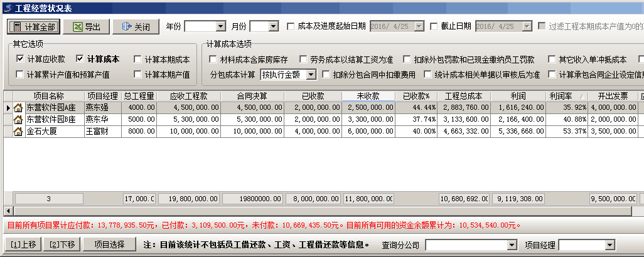Expand the 分包成本计算 dropdown
This screenshot has height=257, width=644.
coord(312,75)
